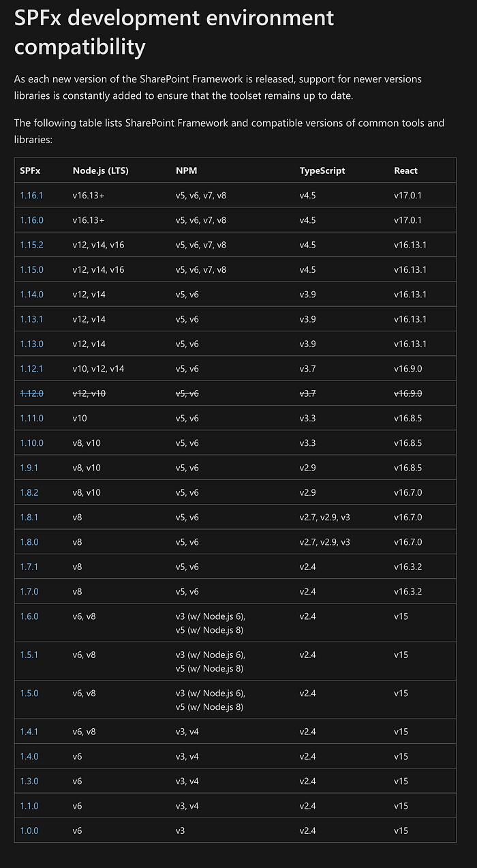Open the 1.5.0 version link
The image size is (477, 868).
29,693
